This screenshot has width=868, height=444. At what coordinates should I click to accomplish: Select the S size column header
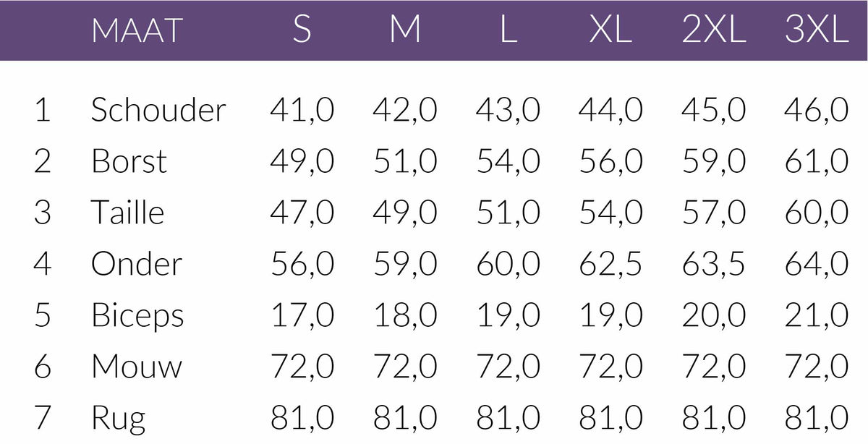[302, 30]
